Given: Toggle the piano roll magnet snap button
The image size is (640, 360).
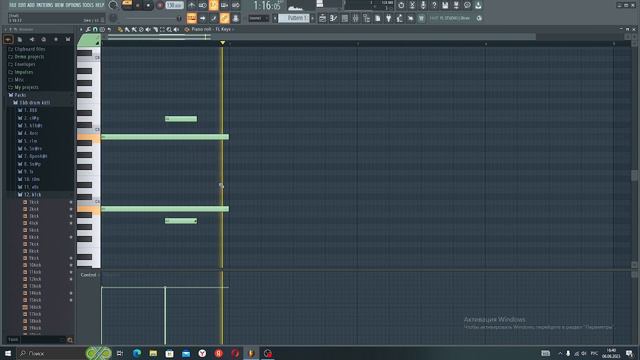Looking at the screenshot, I should (95, 29).
